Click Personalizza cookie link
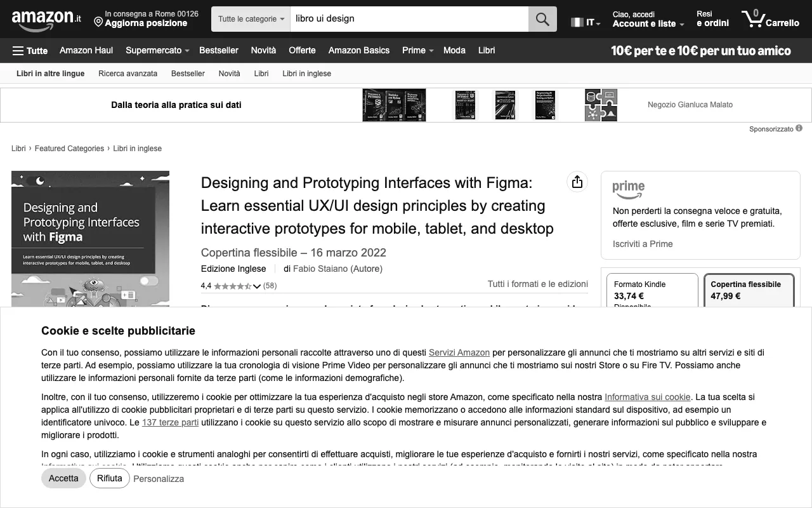The height and width of the screenshot is (508, 812). (159, 479)
